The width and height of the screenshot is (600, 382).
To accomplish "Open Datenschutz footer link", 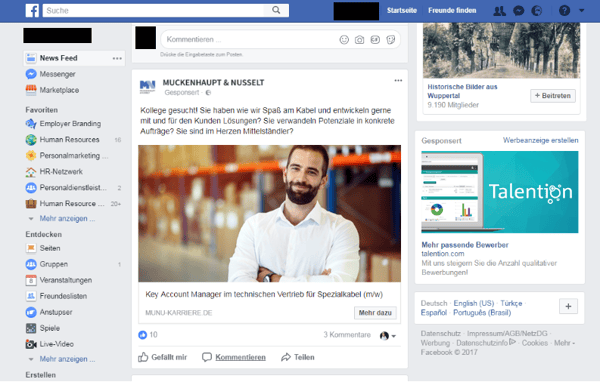I will coord(441,333).
